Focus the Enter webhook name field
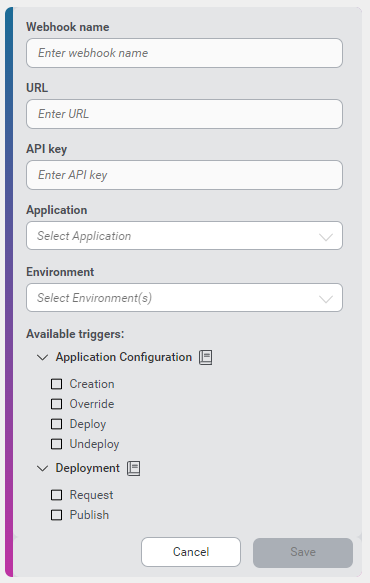The height and width of the screenshot is (583, 370). pos(184,53)
